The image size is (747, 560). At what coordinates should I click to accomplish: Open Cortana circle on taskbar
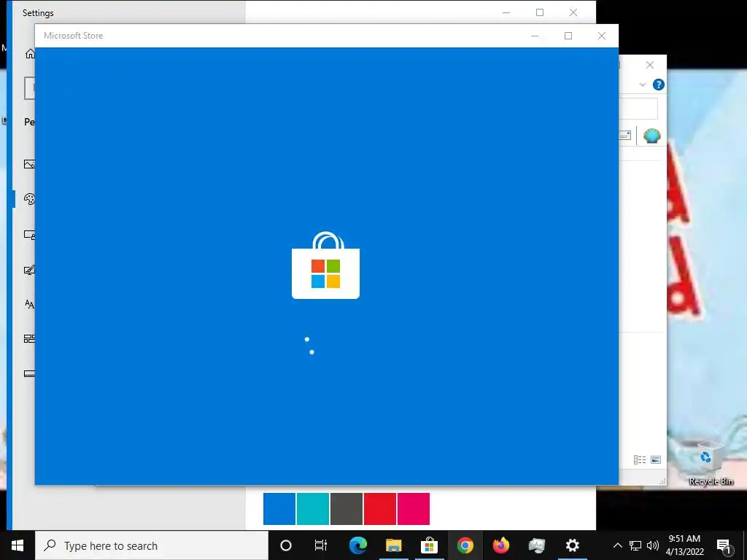click(x=286, y=545)
